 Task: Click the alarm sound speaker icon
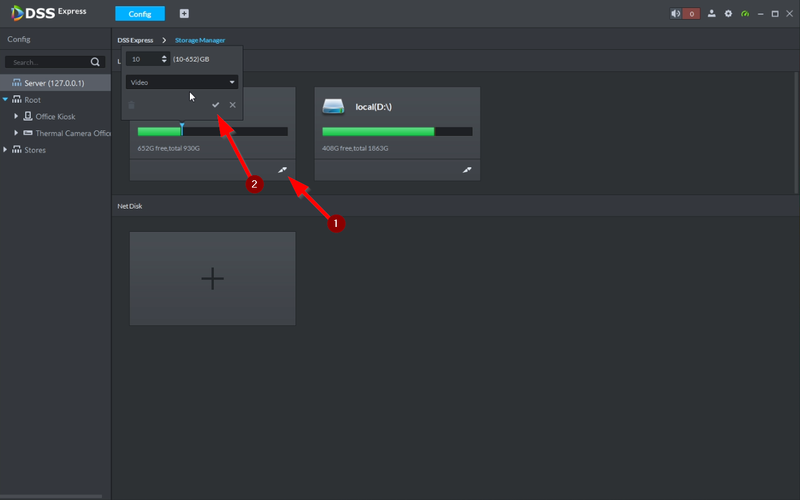click(676, 14)
